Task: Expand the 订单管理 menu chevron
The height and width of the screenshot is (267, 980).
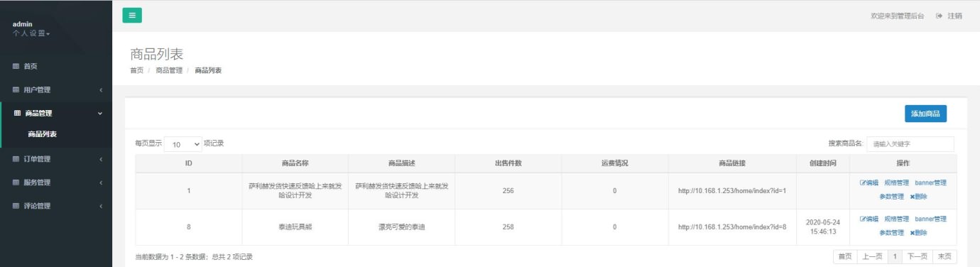Action: pyautogui.click(x=101, y=159)
